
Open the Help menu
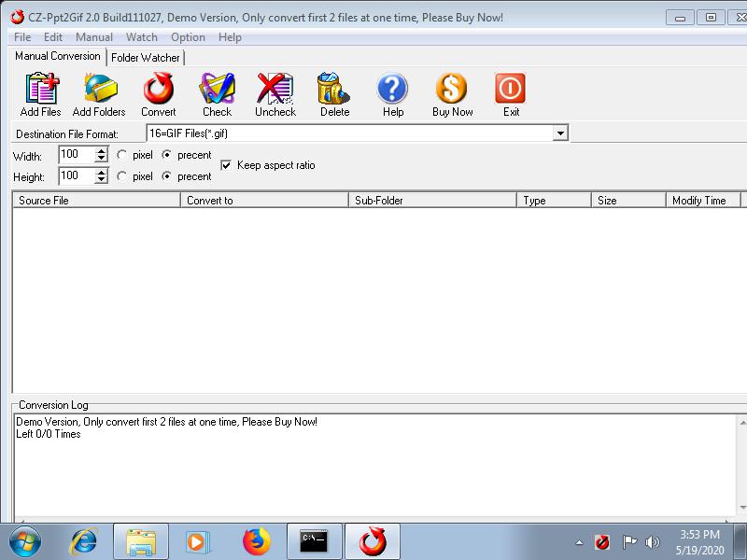click(230, 37)
